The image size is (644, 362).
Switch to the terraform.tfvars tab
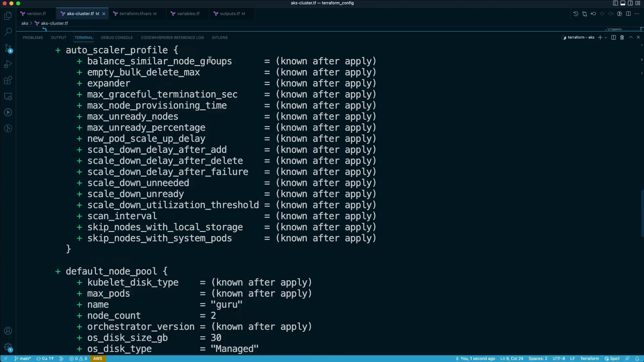point(135,14)
